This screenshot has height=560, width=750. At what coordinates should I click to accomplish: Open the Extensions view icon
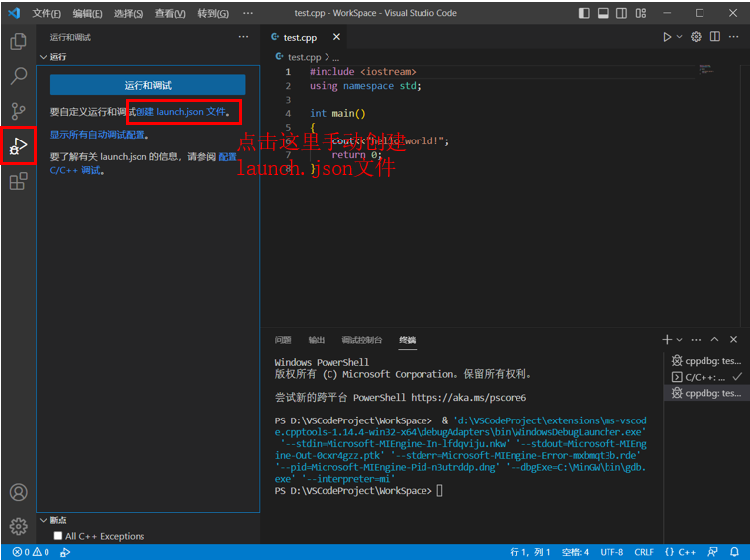[x=18, y=181]
